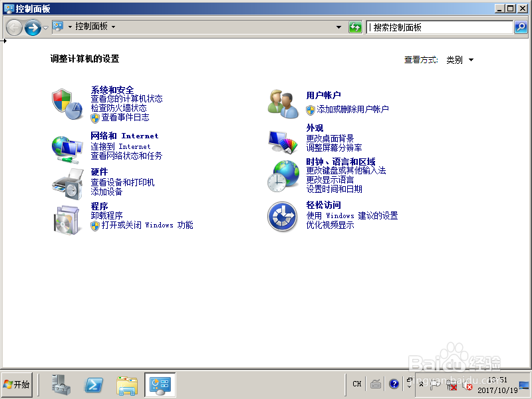Open the 程序 heading link
Image resolution: width=532 pixels, height=399 pixels.
99,206
